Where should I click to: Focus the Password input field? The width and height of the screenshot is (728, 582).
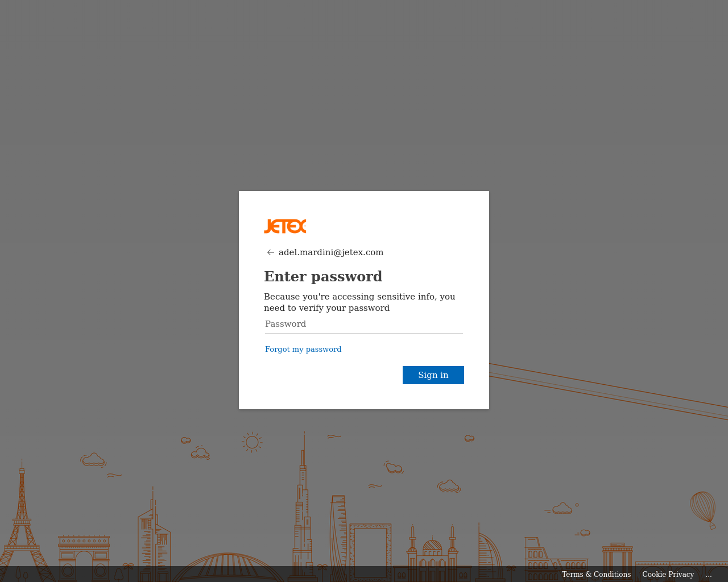pos(364,324)
